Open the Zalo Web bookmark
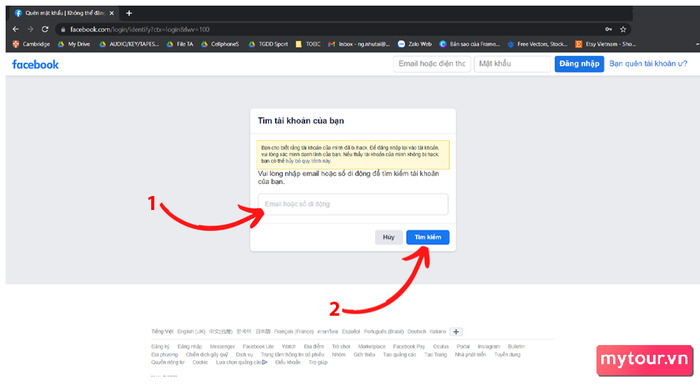The image size is (700, 385). [415, 44]
